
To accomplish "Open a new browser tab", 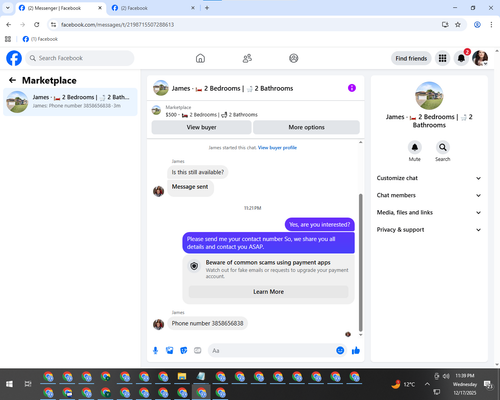I will click(207, 8).
